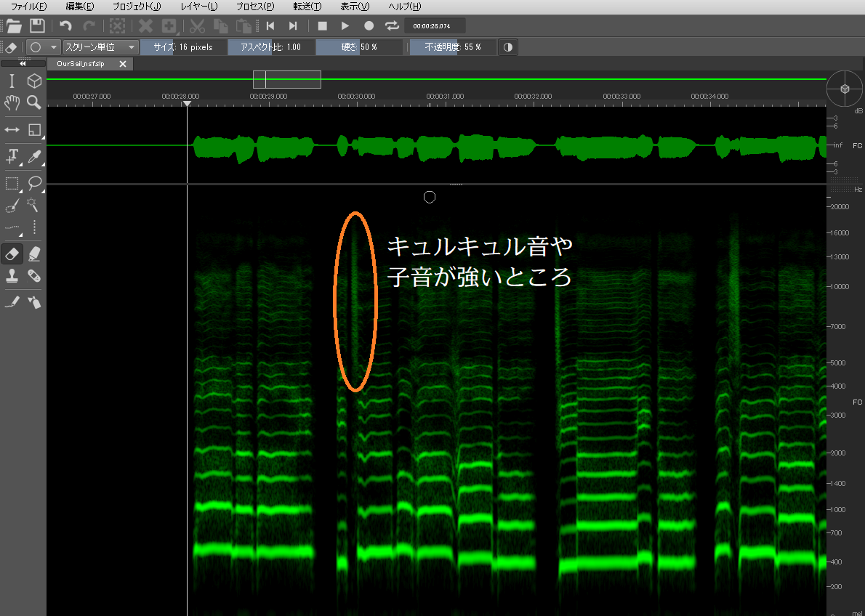Toggle loop playback
This screenshot has height=616, width=865.
point(392,26)
